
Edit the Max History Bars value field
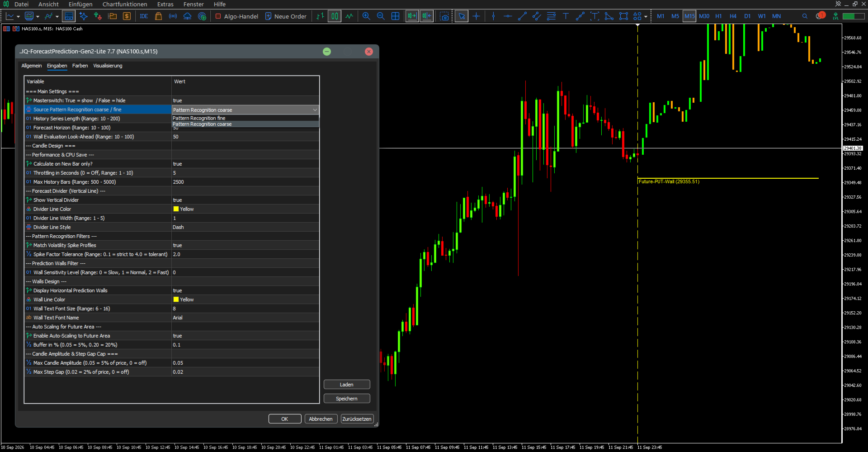(245, 182)
